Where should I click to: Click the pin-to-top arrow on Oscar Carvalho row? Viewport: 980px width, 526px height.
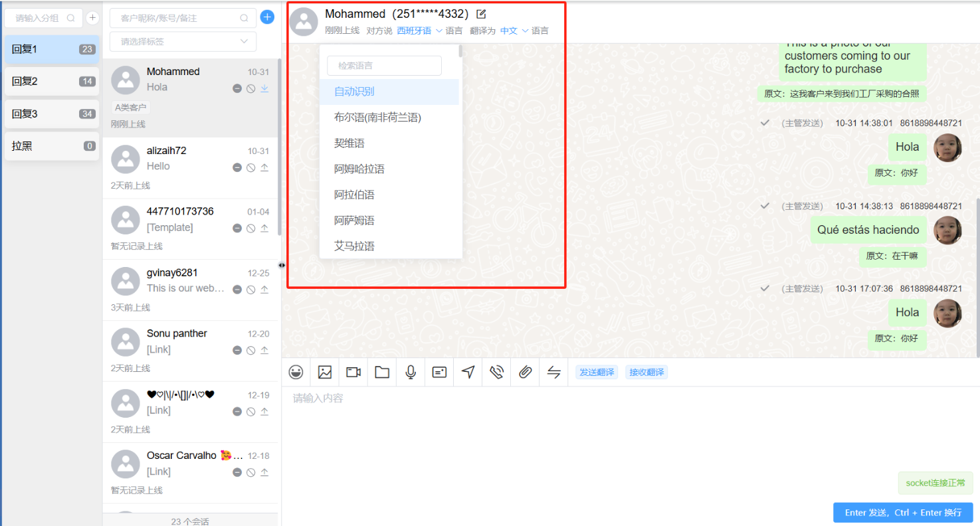point(264,473)
